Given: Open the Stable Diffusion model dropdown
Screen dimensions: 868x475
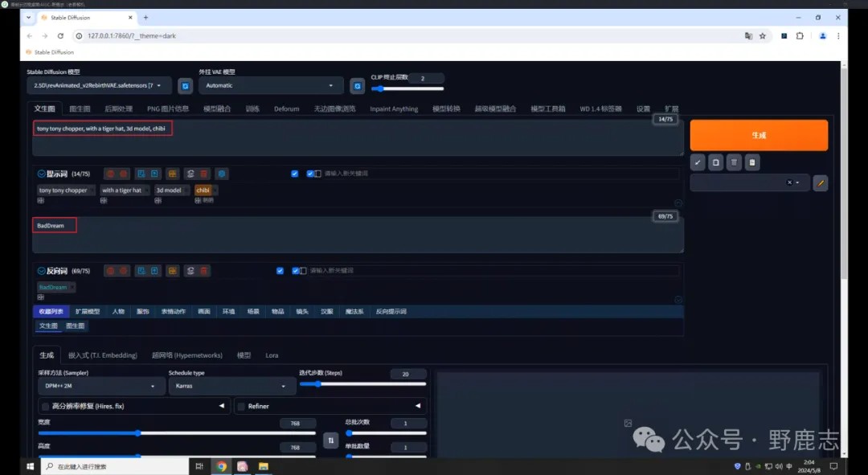Looking at the screenshot, I should (x=99, y=86).
